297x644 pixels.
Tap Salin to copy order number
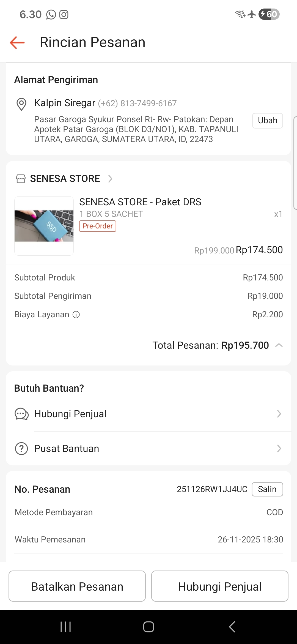click(267, 489)
